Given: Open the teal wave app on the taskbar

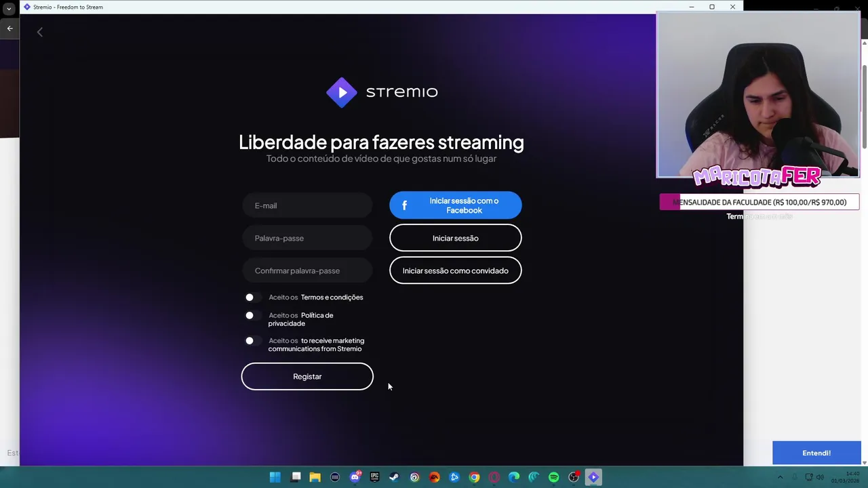Looking at the screenshot, I should click(534, 477).
